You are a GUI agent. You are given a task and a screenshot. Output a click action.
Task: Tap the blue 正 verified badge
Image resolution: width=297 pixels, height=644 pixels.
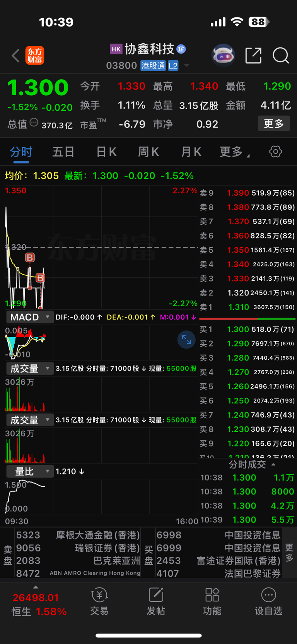coord(181,49)
